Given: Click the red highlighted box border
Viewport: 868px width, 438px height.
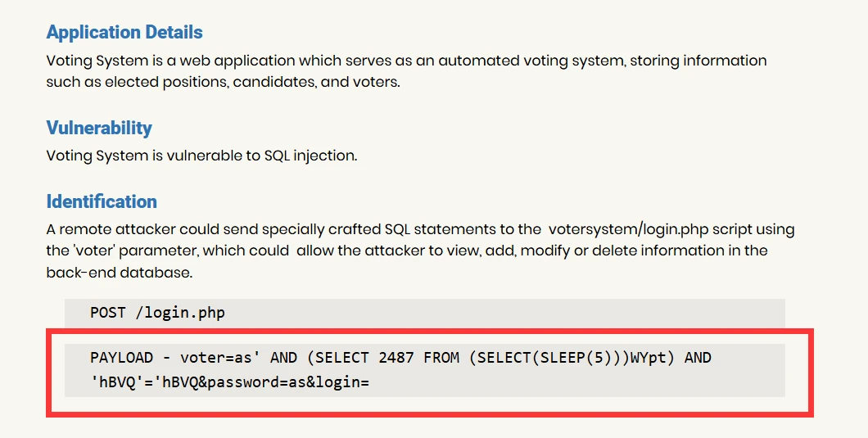Looking at the screenshot, I should pos(430,332).
